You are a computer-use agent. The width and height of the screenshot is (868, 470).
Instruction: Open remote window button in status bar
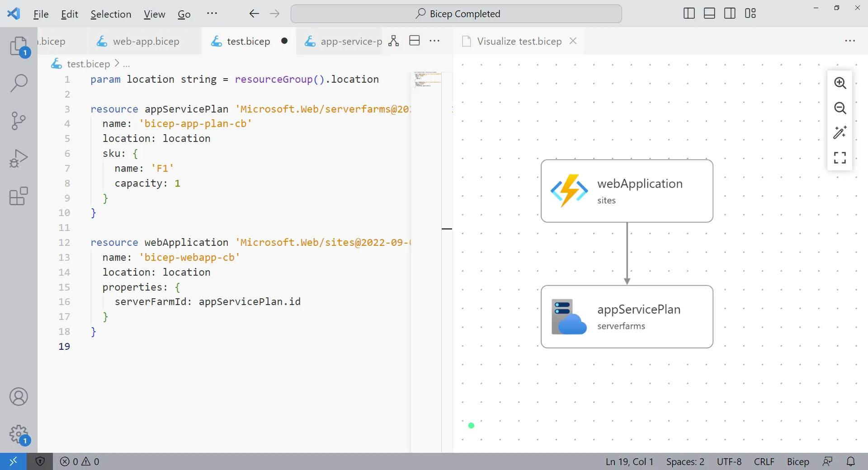(x=13, y=461)
